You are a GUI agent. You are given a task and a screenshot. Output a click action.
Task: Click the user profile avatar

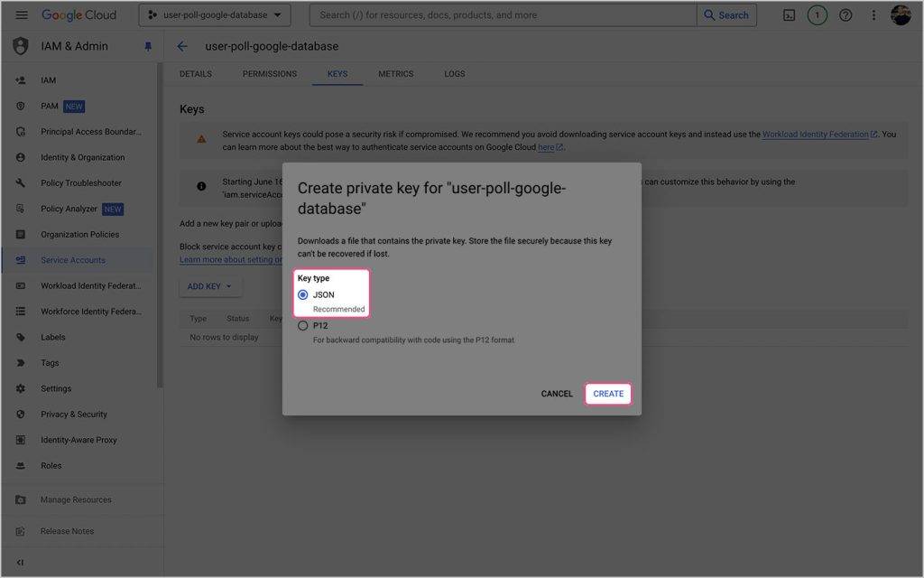coord(901,15)
